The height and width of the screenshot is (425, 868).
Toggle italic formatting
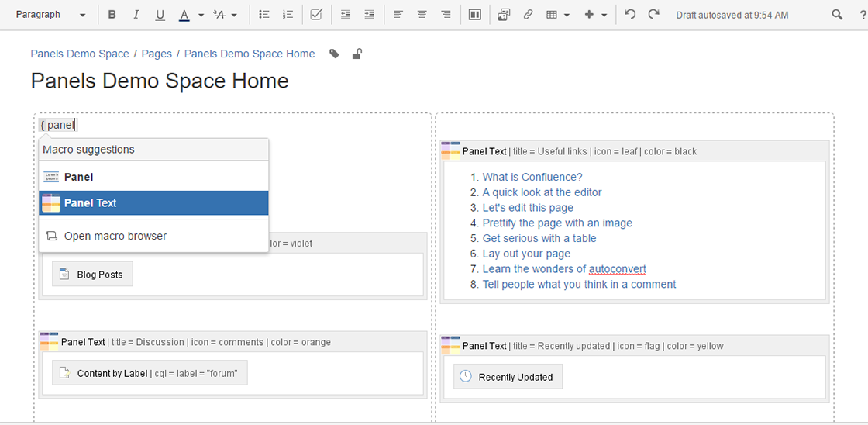click(136, 15)
